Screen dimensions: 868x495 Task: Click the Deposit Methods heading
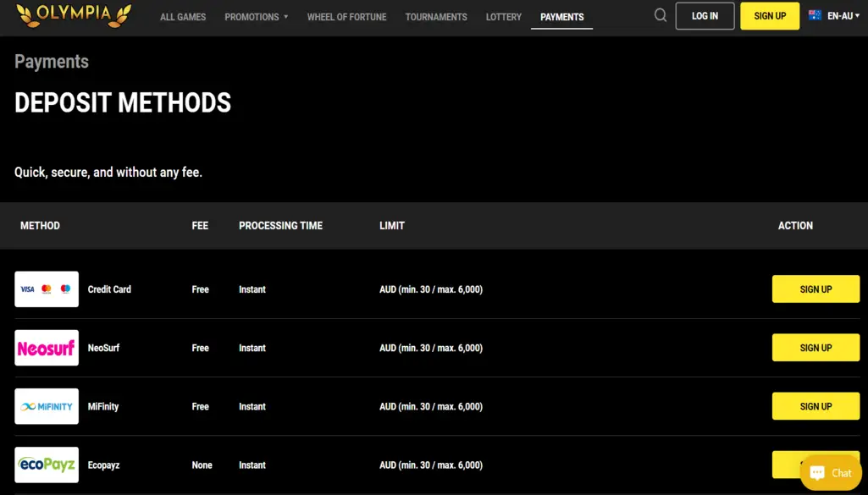coord(123,103)
